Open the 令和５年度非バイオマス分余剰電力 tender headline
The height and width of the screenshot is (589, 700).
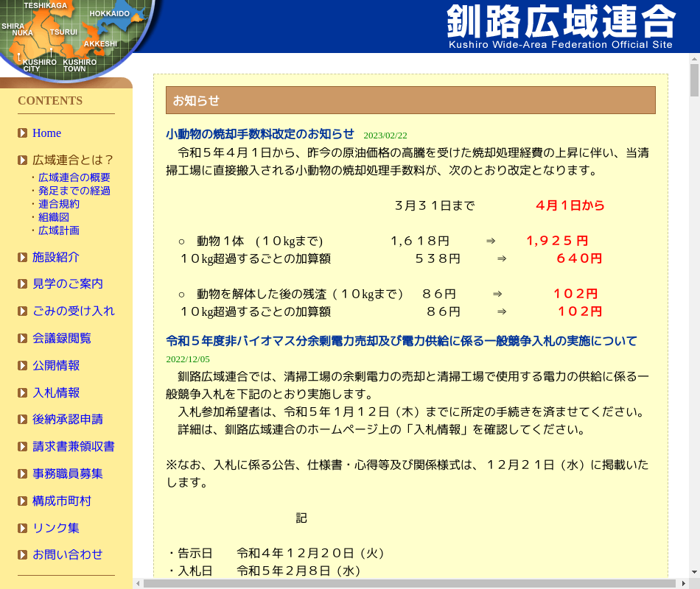pos(402,341)
